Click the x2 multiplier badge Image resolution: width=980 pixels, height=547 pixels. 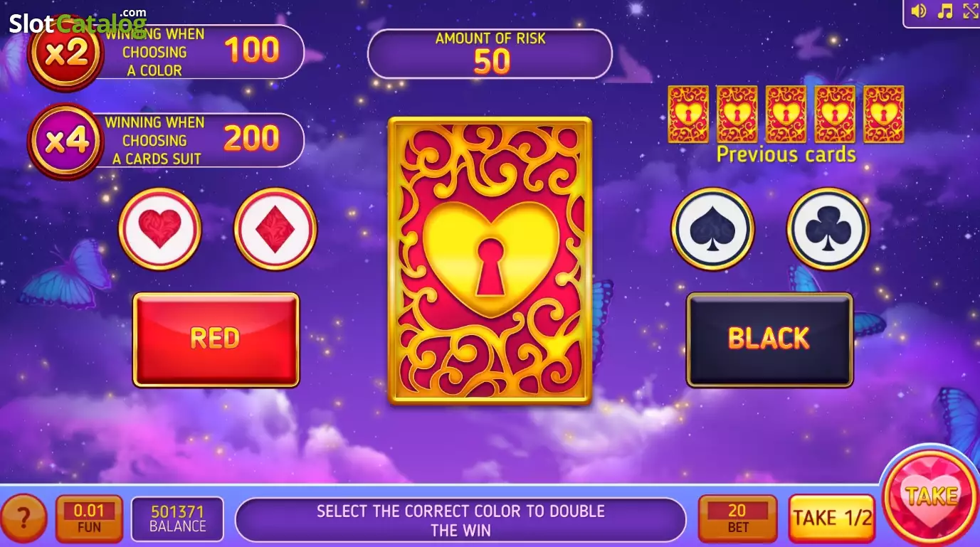(x=65, y=53)
